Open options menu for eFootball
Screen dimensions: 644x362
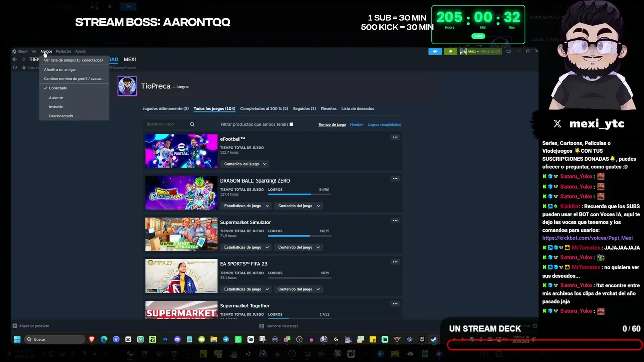pos(395,137)
